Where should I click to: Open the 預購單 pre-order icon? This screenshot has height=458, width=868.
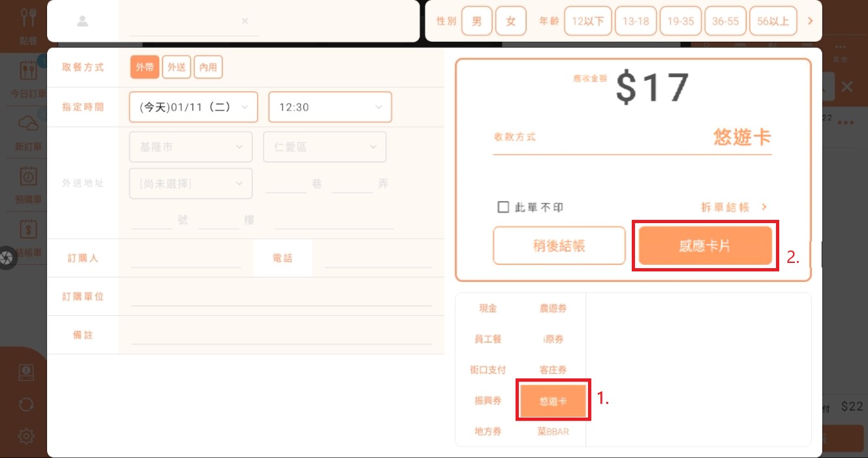click(x=28, y=176)
